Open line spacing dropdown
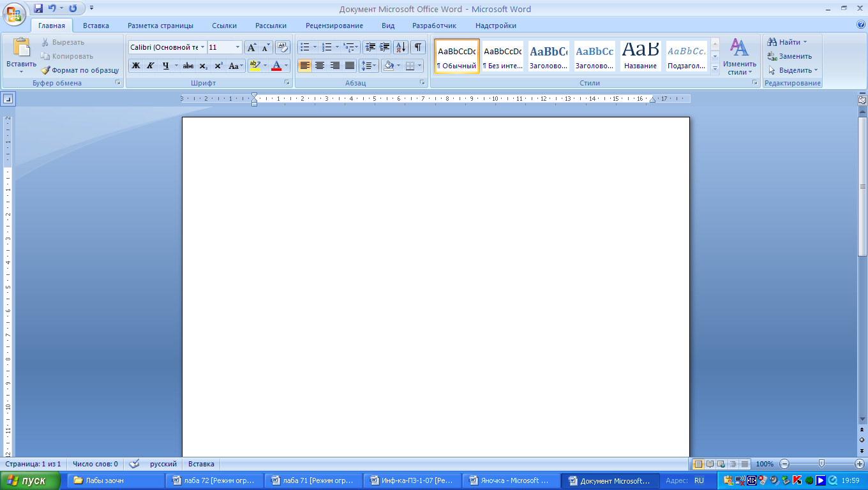The height and width of the screenshot is (490, 868). [x=369, y=65]
